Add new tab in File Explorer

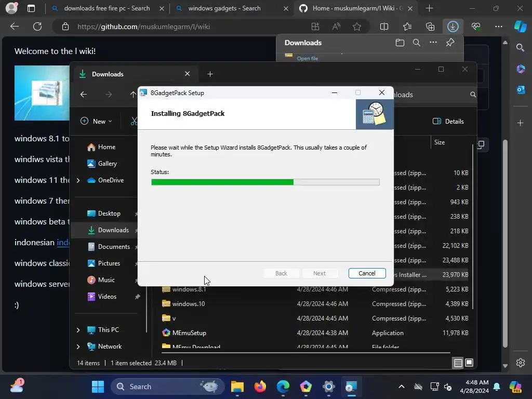[x=210, y=74]
